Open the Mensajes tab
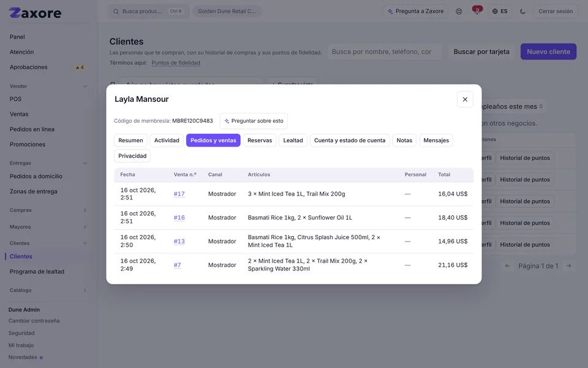Image resolution: width=588 pixels, height=368 pixels. [435, 140]
